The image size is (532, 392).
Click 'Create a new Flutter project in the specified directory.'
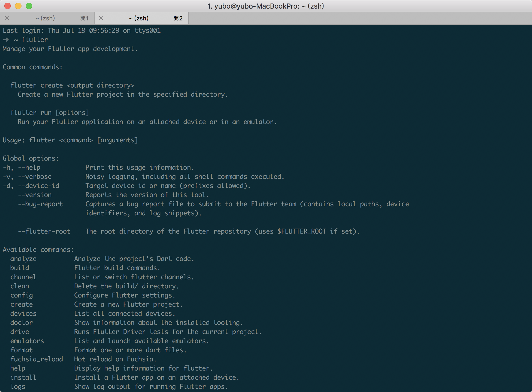click(123, 95)
